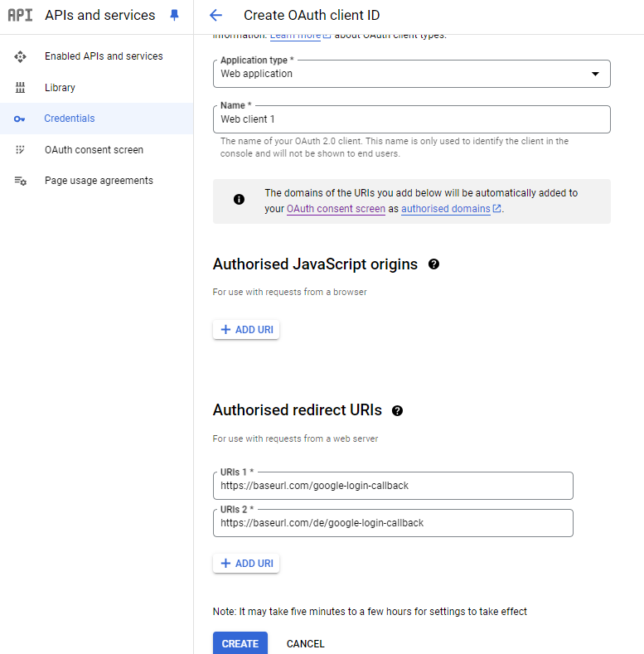The width and height of the screenshot is (644, 654).
Task: Click the pin icon beside APIs and services
Action: point(174,16)
